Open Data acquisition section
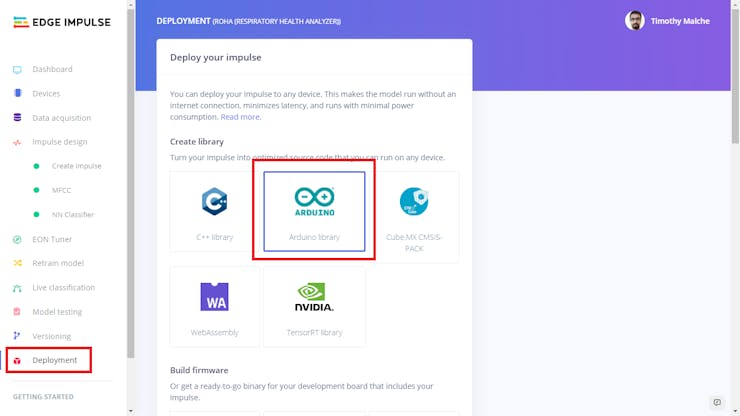Viewport: 740px width, 416px height. pos(61,118)
